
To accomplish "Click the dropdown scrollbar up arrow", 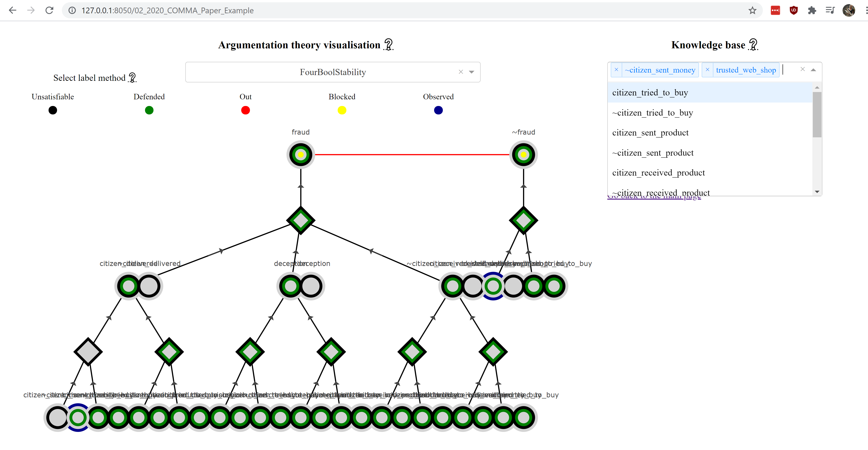I will coord(817,87).
